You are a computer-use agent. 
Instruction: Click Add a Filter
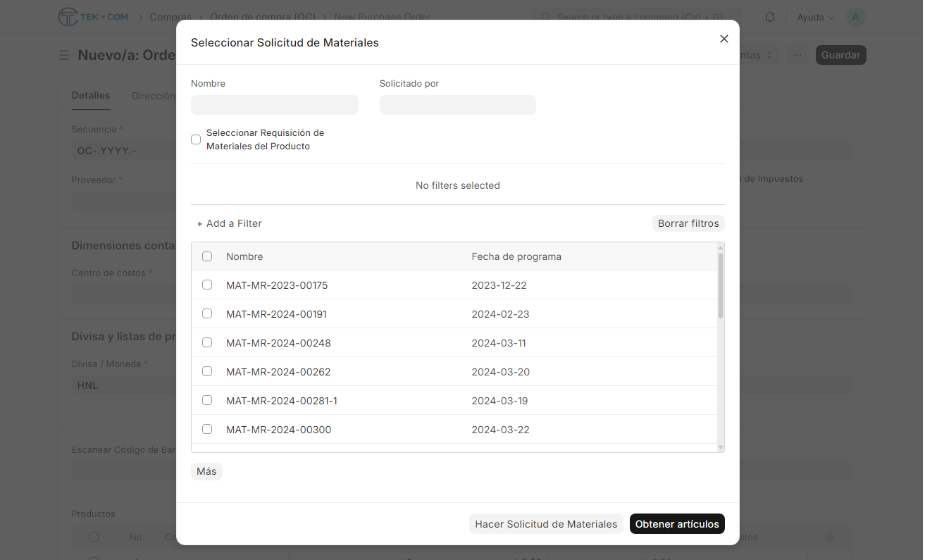coord(229,223)
